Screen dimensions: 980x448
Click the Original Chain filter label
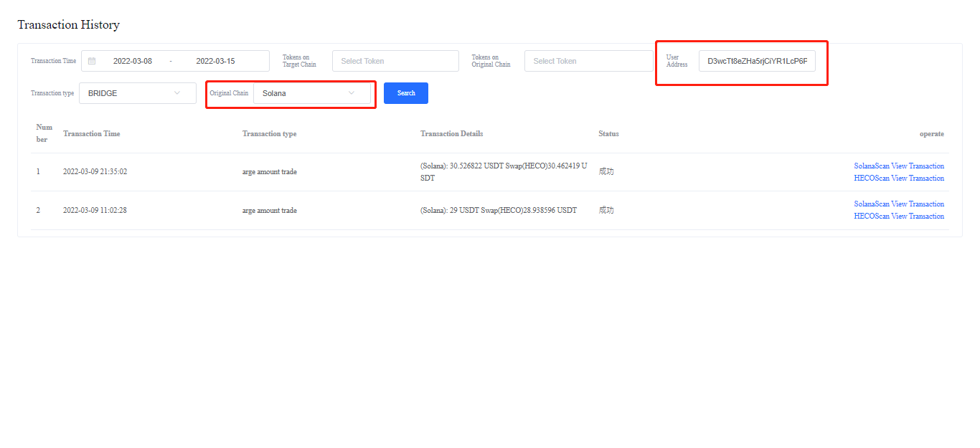[x=229, y=93]
